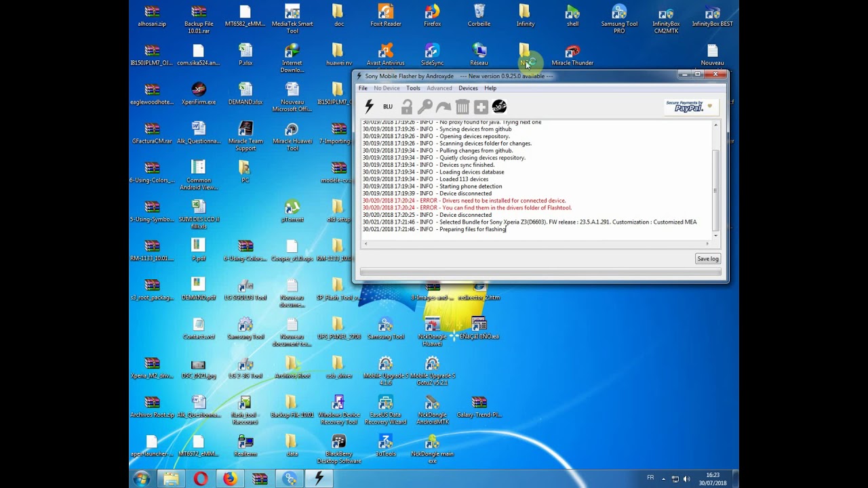This screenshot has width=868, height=488.
Task: Select the Realterm desktop shortcut
Action: [x=245, y=446]
